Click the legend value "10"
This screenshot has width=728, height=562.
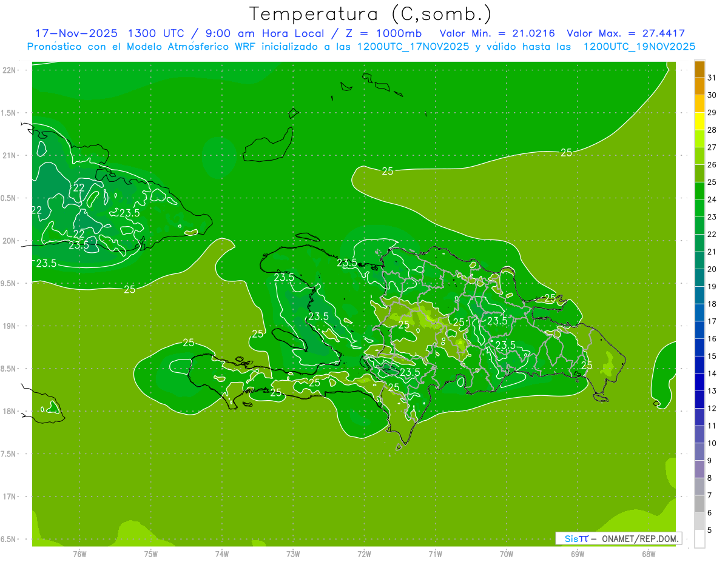712,443
